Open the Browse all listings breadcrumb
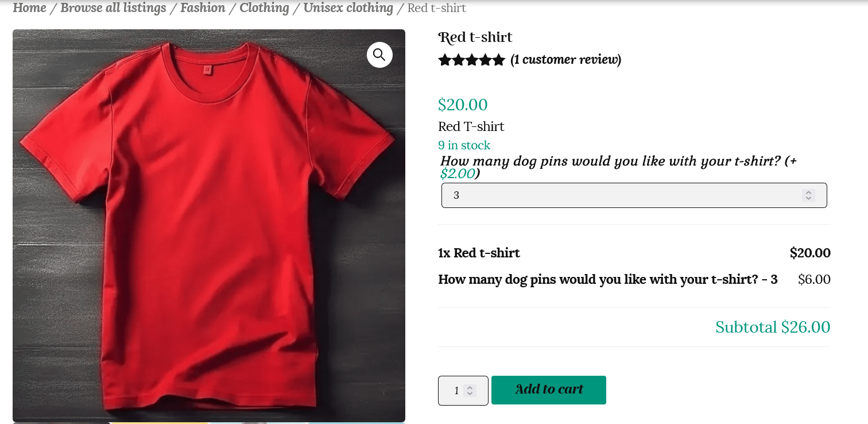 [x=113, y=8]
